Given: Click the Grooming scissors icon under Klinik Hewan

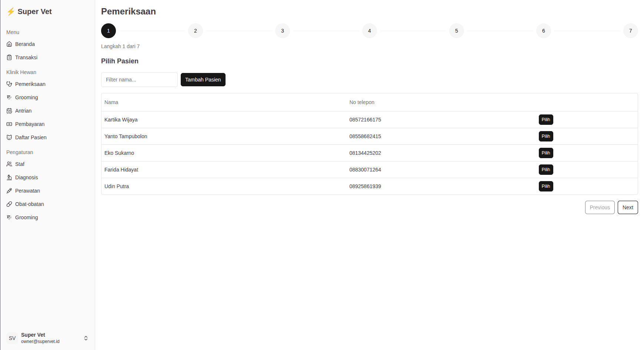Looking at the screenshot, I should pyautogui.click(x=9, y=97).
